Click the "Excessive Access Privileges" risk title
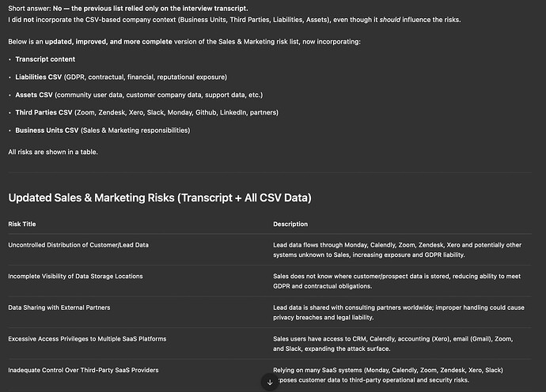The width and height of the screenshot is (546, 392). pos(87,338)
